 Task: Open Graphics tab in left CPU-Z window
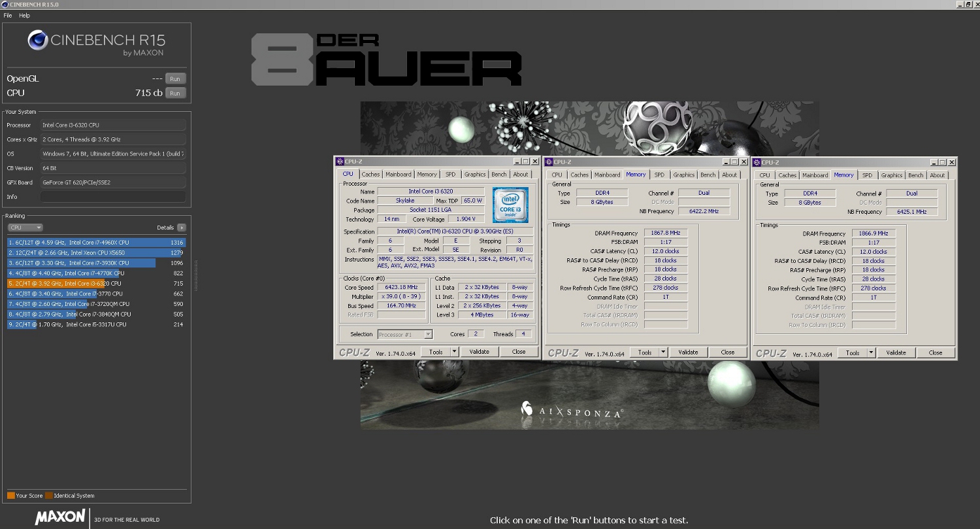pos(475,175)
